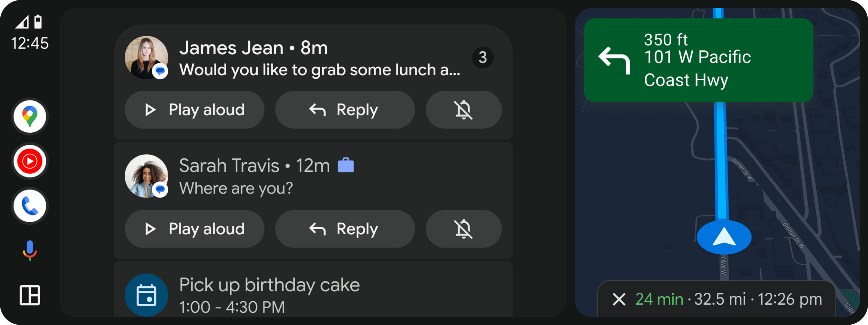The width and height of the screenshot is (868, 325).
Task: Mute notifications from Sarah Travis
Action: pos(463,229)
